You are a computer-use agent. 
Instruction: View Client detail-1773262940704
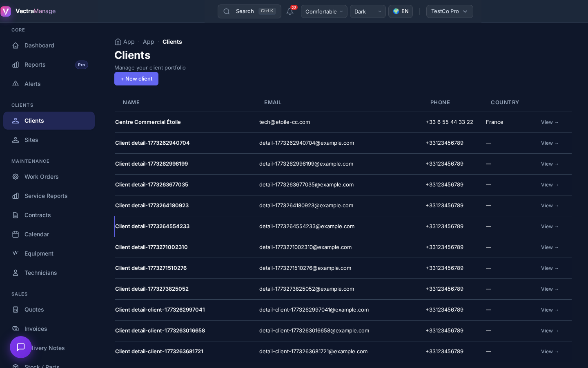tap(550, 143)
